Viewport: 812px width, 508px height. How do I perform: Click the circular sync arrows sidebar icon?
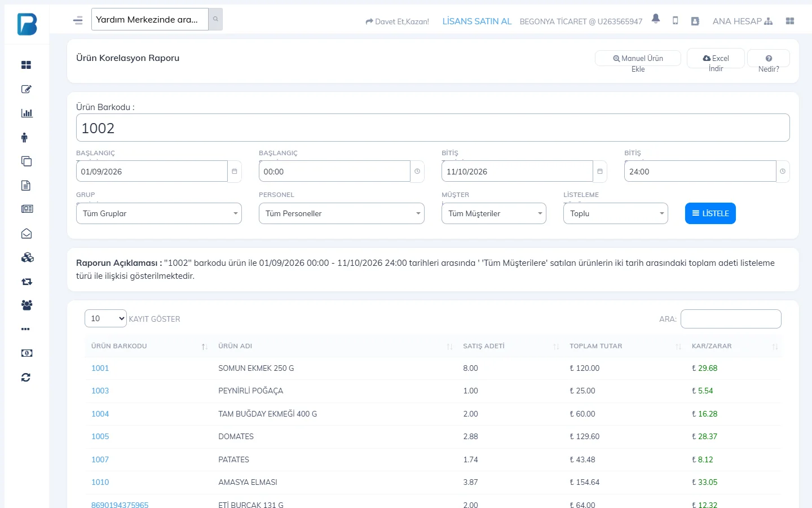click(26, 378)
